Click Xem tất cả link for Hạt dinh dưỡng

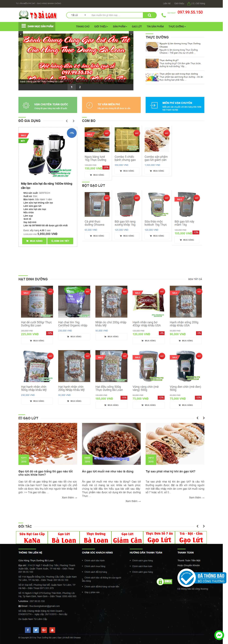pos(195,279)
